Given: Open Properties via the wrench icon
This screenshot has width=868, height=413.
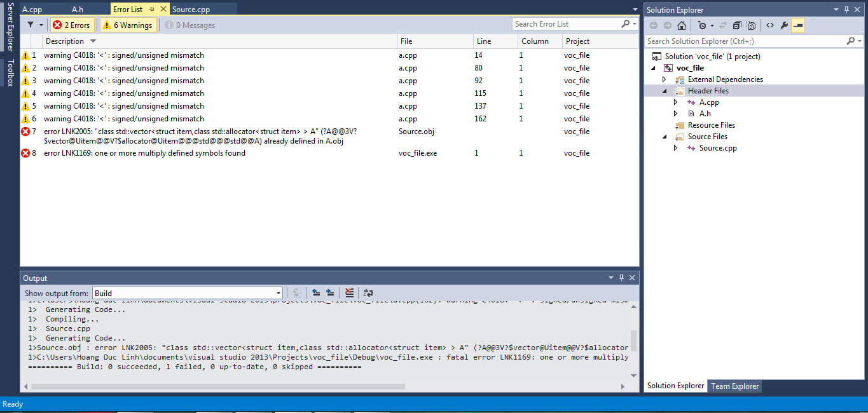Looking at the screenshot, I should coord(784,25).
